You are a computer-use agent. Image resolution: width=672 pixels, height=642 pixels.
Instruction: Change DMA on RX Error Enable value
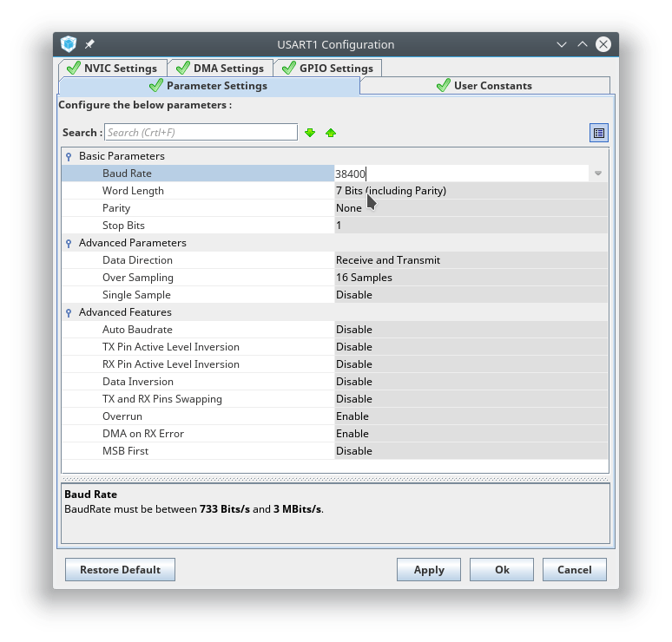tap(471, 434)
